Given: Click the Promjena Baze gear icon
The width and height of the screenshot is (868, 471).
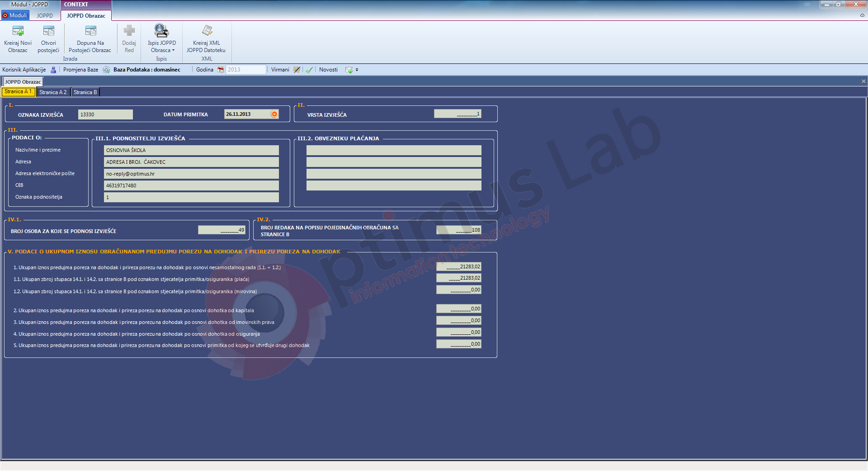Looking at the screenshot, I should 106,70.
